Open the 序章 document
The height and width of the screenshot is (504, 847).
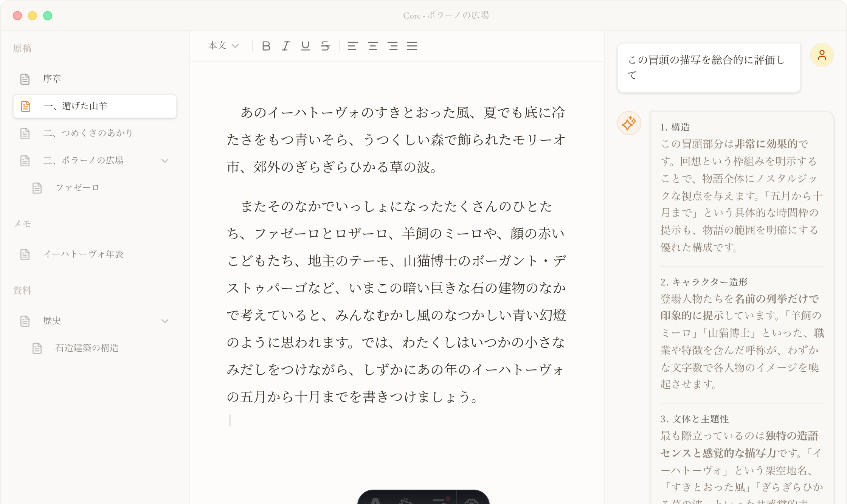(52, 79)
